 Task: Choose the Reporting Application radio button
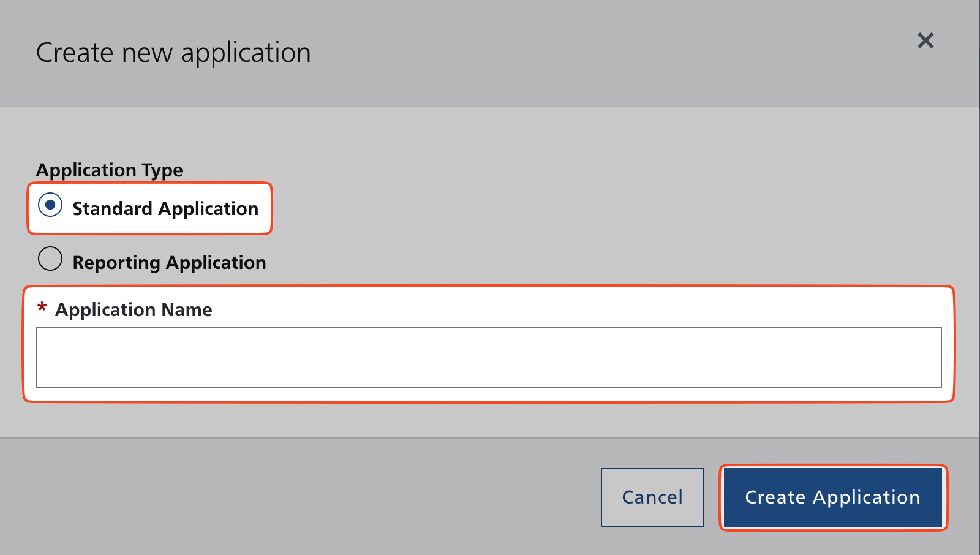(50, 259)
